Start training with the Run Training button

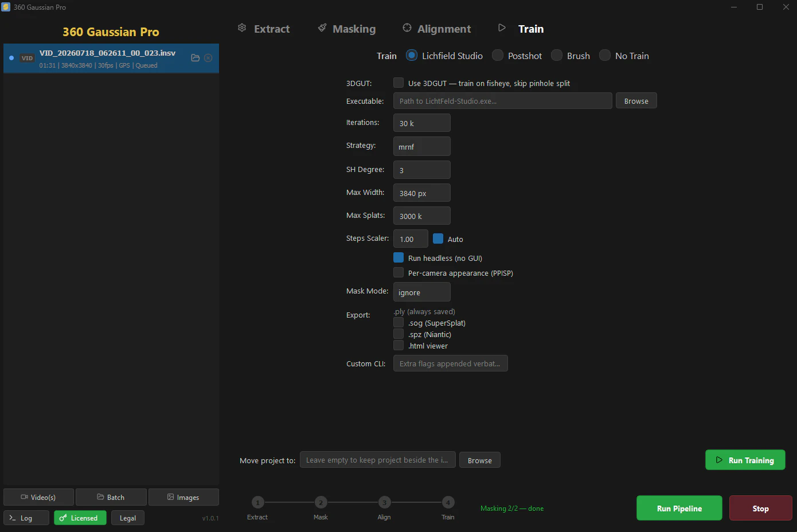tap(745, 460)
